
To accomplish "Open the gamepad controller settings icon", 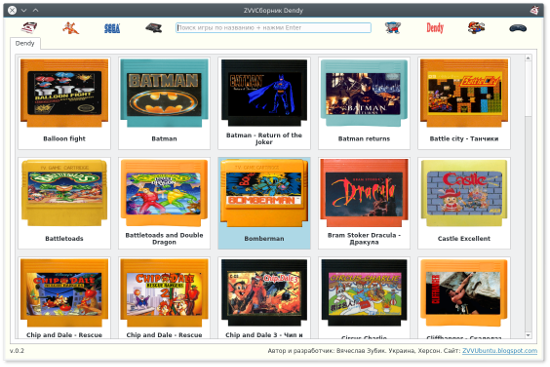I will point(518,28).
